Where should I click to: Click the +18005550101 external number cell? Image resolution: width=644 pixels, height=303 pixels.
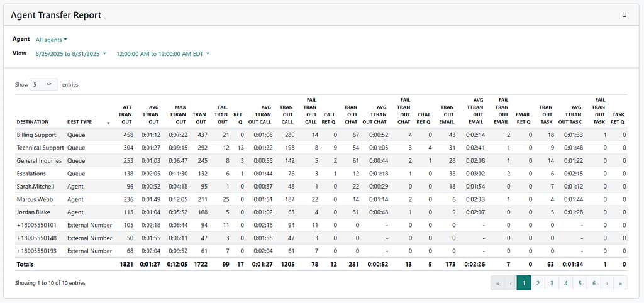[35, 225]
